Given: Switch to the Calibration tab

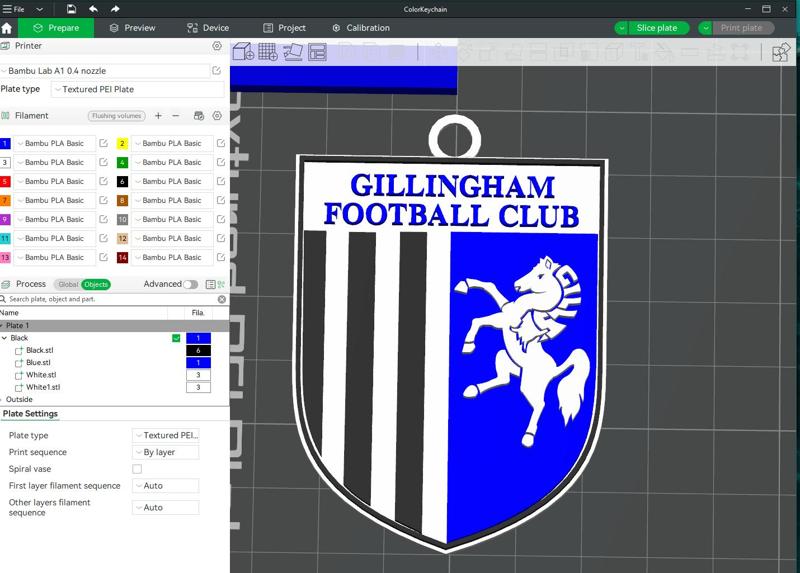Looking at the screenshot, I should point(361,28).
